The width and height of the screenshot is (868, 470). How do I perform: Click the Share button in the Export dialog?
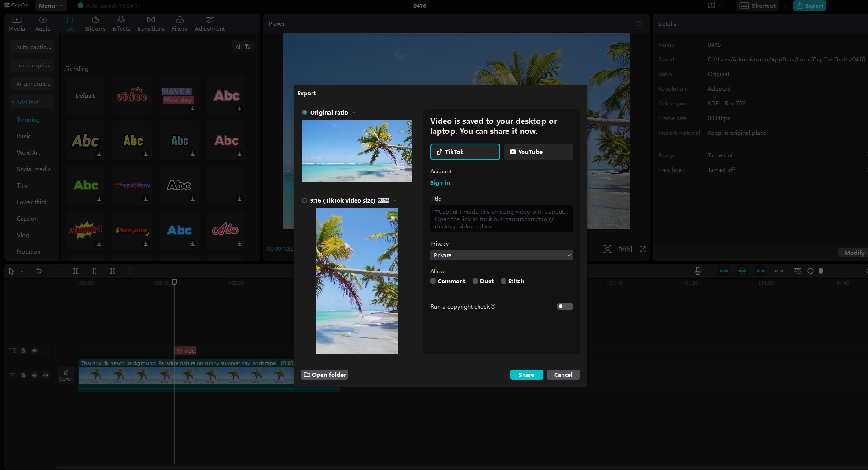point(526,375)
